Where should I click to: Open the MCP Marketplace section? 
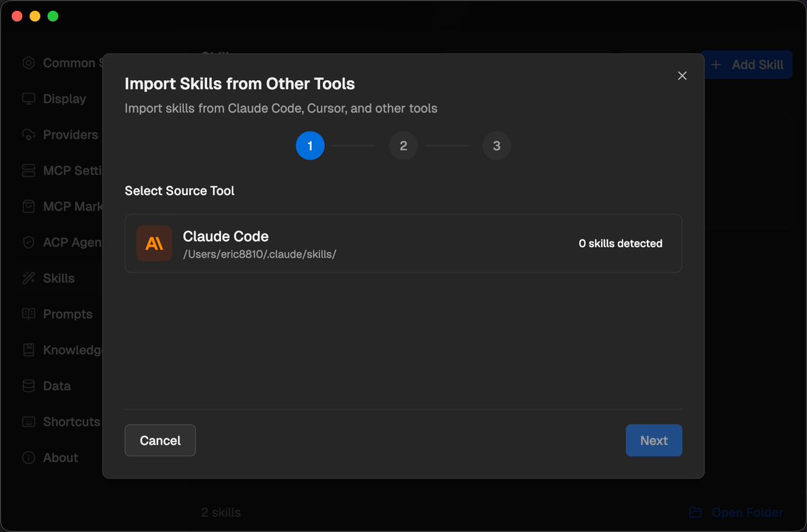coord(28,206)
